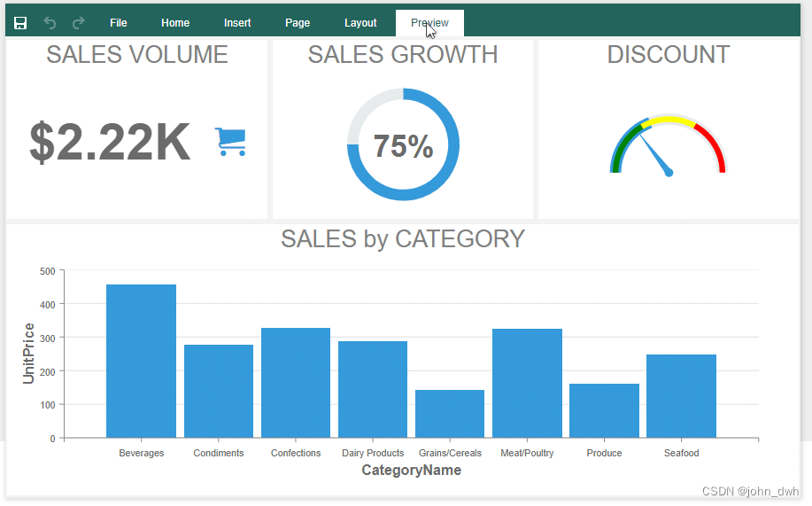Screen dimensions: 812x506
Task: Select the Grains/Cereals bar
Action: coord(450,414)
